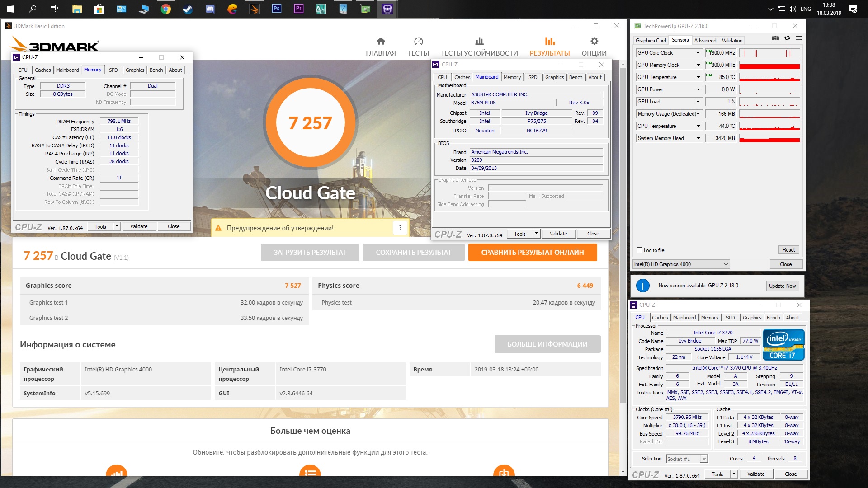The width and height of the screenshot is (868, 488).
Task: Open the ТЕСТЫ gauge icon in 3DMark
Action: pos(418,42)
